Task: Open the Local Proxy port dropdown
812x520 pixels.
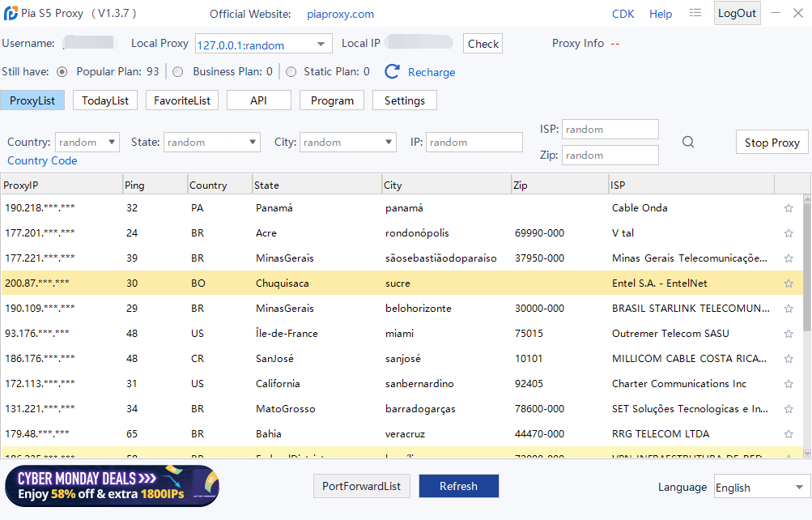Action: point(321,44)
